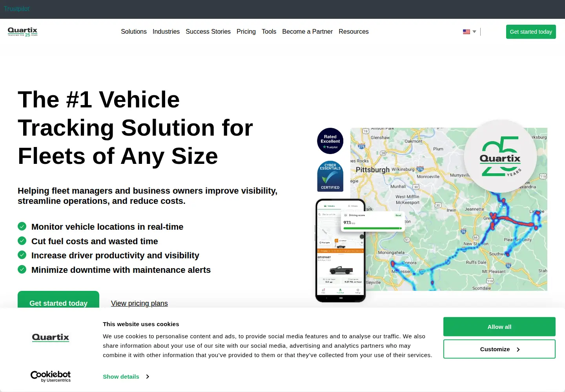Click the Rated Excellent Trustpilot badge
The width and height of the screenshot is (565, 392).
point(330,141)
